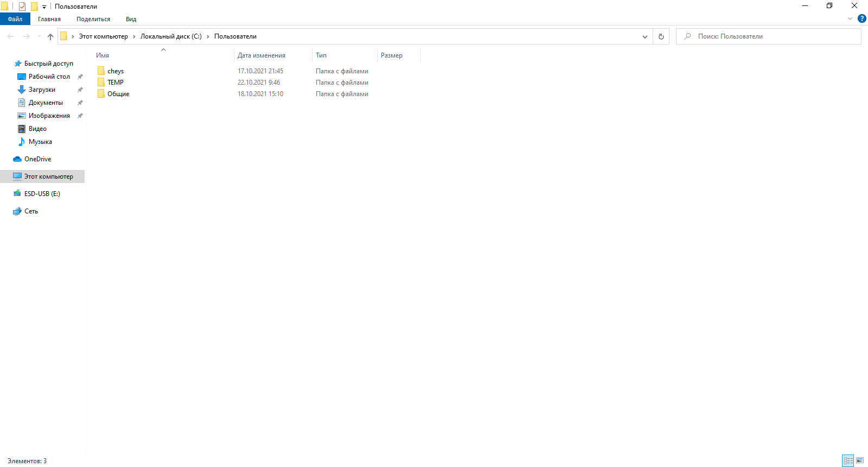Click the Загрузки download arrow icon
The image size is (868, 467).
click(x=22, y=90)
